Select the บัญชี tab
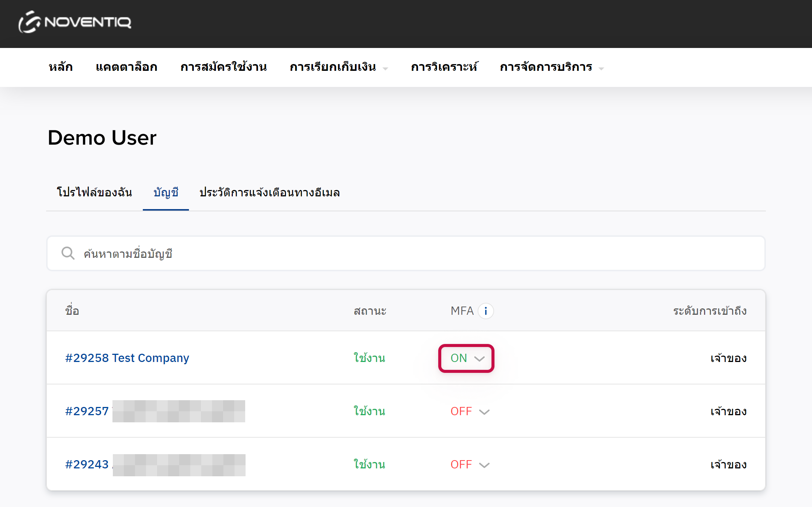 pyautogui.click(x=166, y=192)
